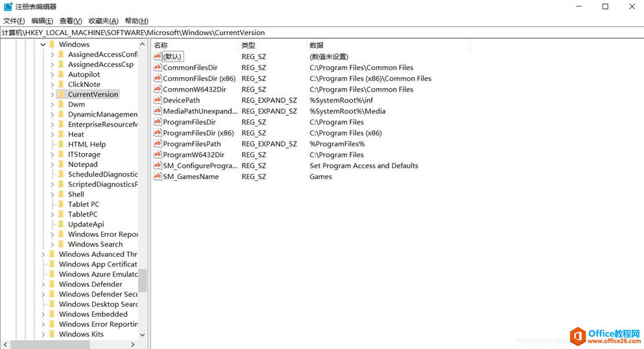
Task: Open the 编辑(E) menu
Action: tap(42, 21)
